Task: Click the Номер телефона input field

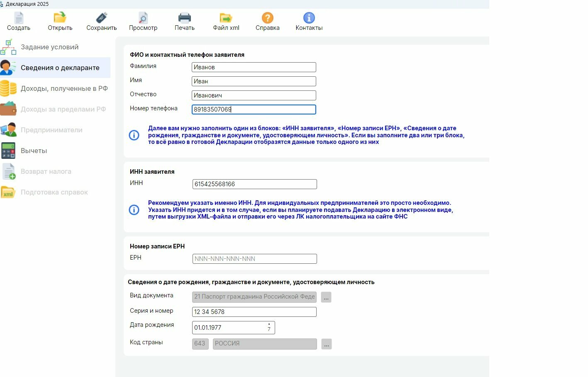Action: click(x=254, y=109)
